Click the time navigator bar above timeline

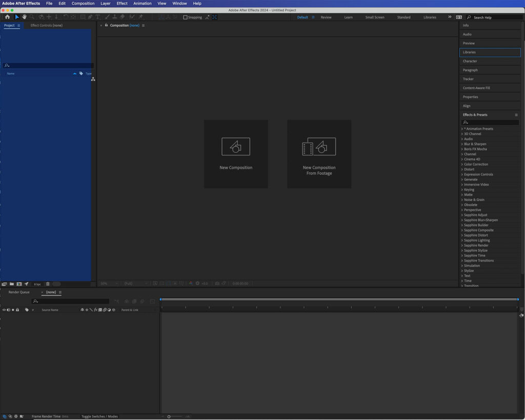[x=339, y=299]
